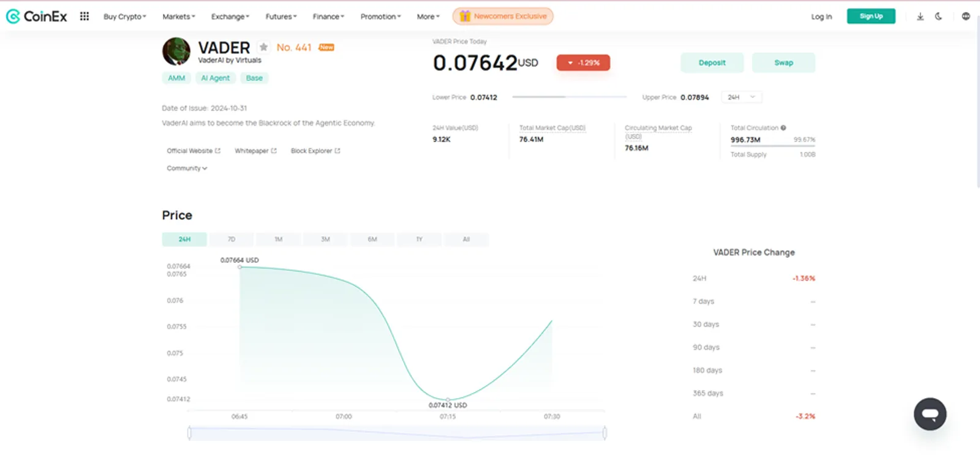Image resolution: width=980 pixels, height=455 pixels.
Task: Click the Swap button
Action: tap(783, 62)
